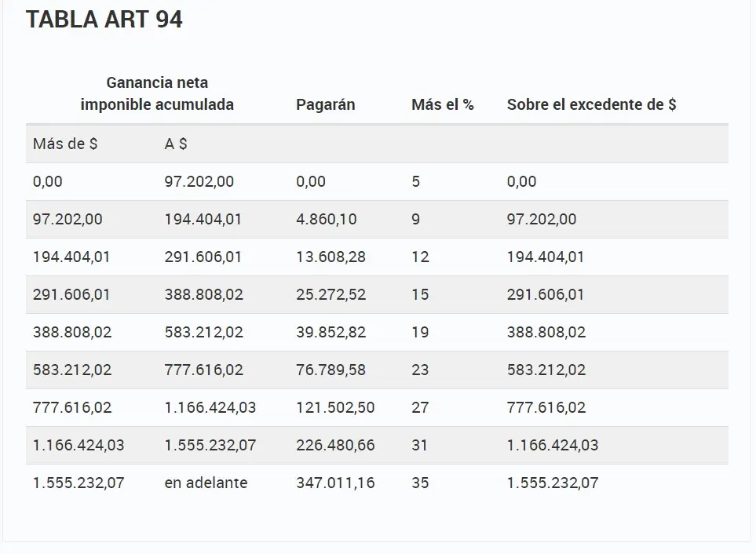
Task: Select the 226.480,66 Pagarán cell
Action: tap(335, 445)
